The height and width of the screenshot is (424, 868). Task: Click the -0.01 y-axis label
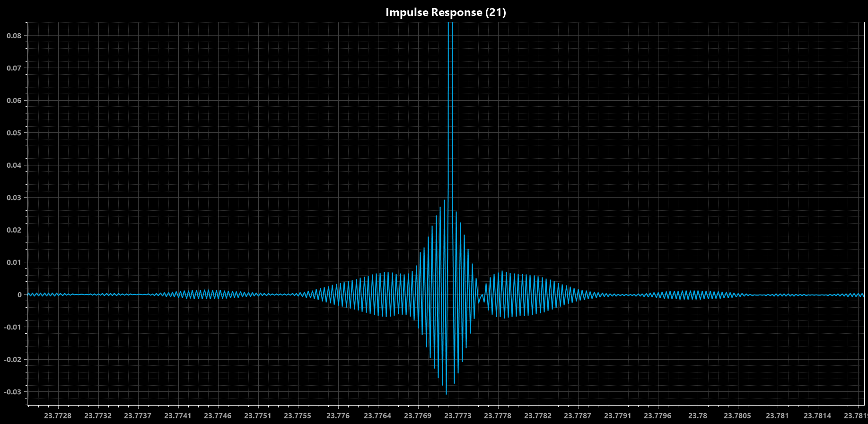[13, 327]
